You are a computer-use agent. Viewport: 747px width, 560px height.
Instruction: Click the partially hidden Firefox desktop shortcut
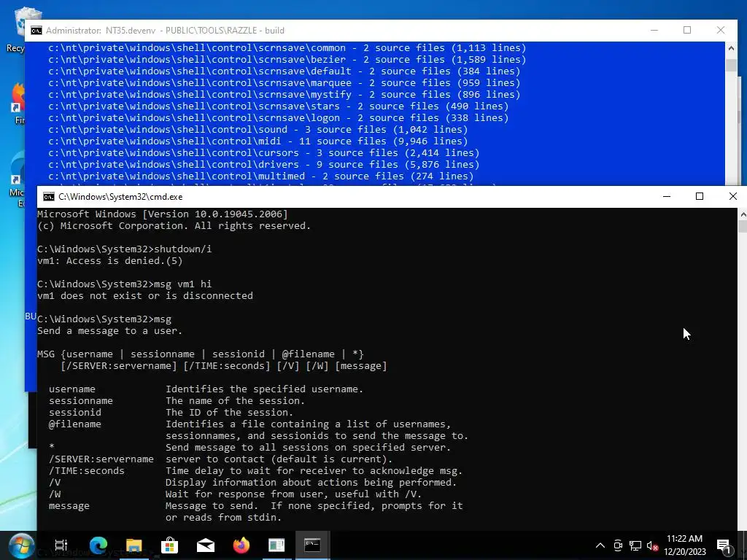click(18, 104)
